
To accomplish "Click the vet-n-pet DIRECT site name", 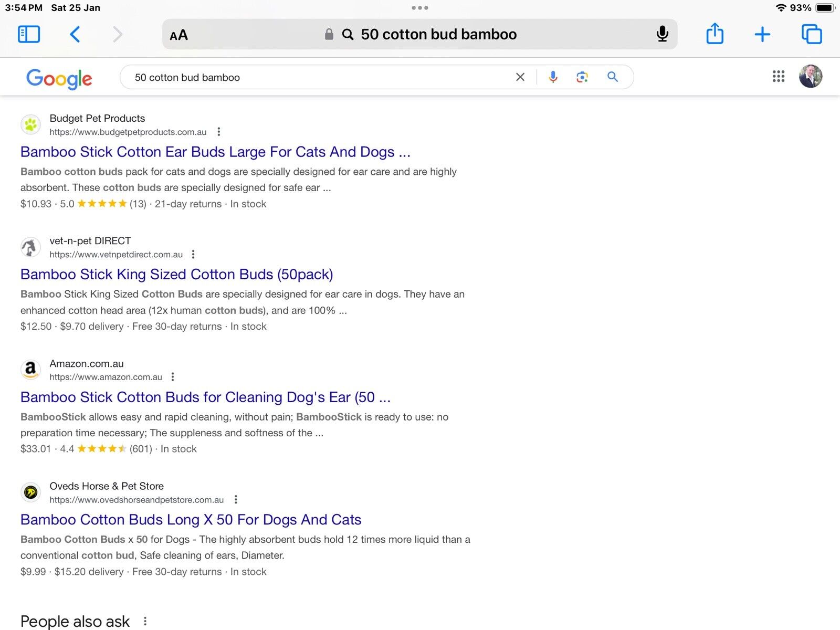I will coord(90,241).
